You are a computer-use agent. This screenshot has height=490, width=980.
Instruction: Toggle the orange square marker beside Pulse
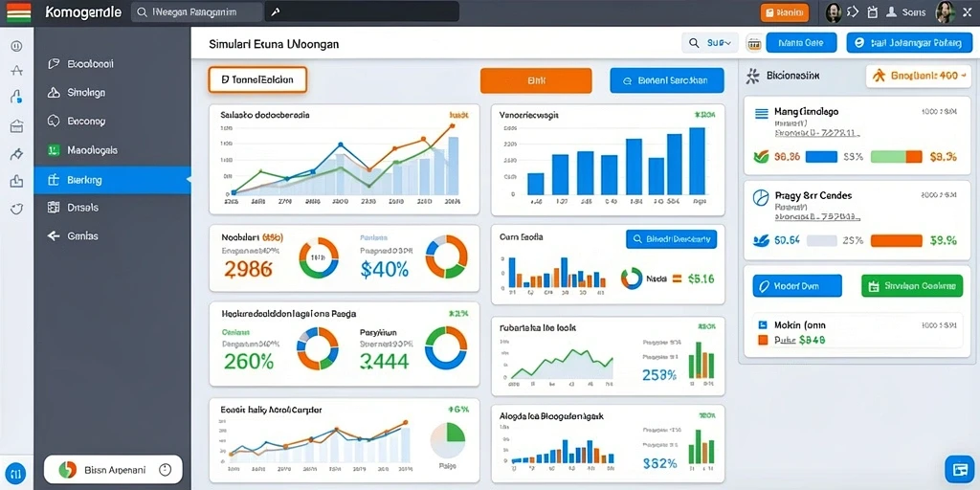tap(762, 340)
